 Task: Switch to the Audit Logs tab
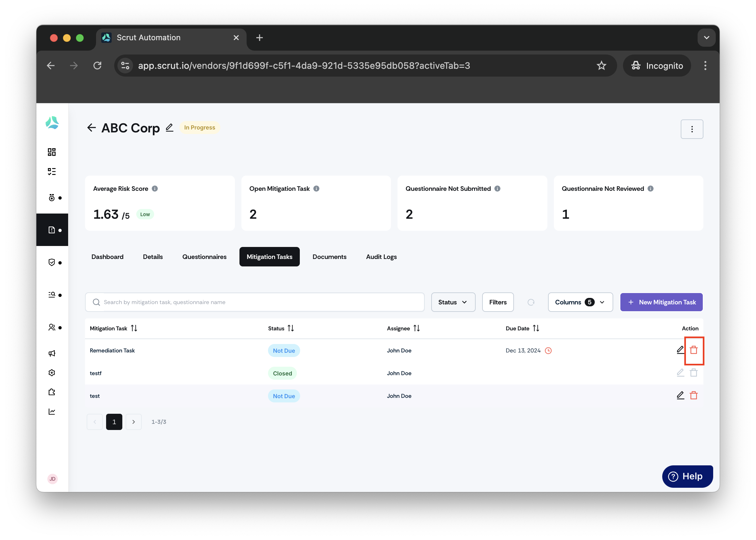[x=381, y=257]
